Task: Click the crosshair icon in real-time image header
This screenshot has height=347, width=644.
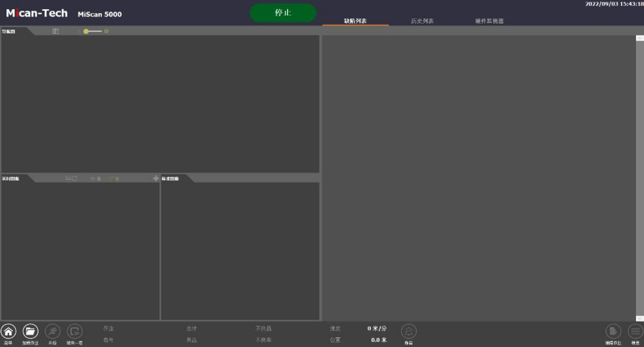Action: (x=156, y=179)
